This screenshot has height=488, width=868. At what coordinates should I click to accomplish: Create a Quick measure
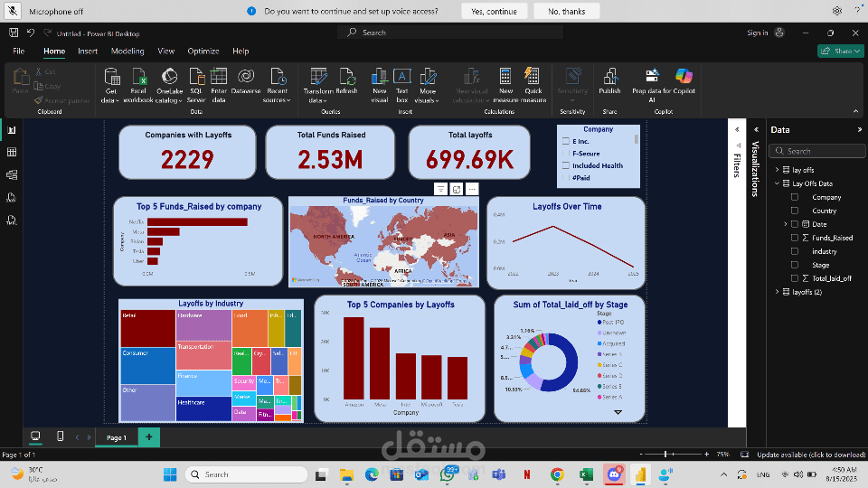(x=533, y=85)
